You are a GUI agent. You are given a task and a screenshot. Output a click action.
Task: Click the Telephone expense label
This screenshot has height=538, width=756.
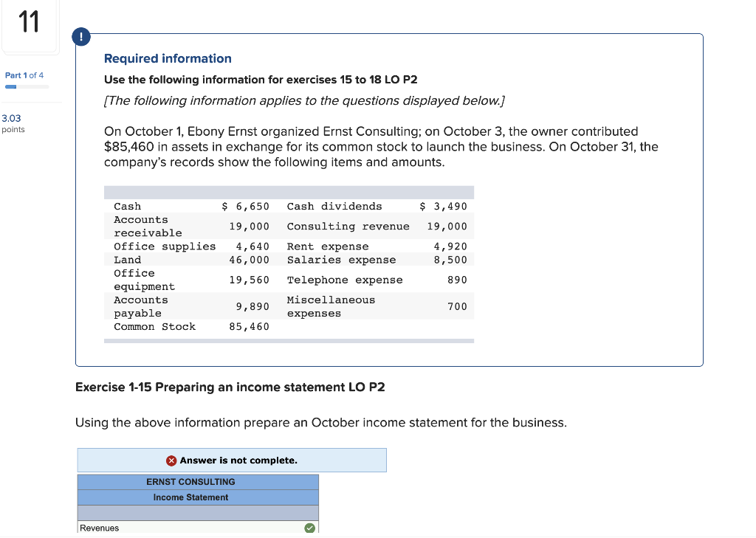point(345,280)
